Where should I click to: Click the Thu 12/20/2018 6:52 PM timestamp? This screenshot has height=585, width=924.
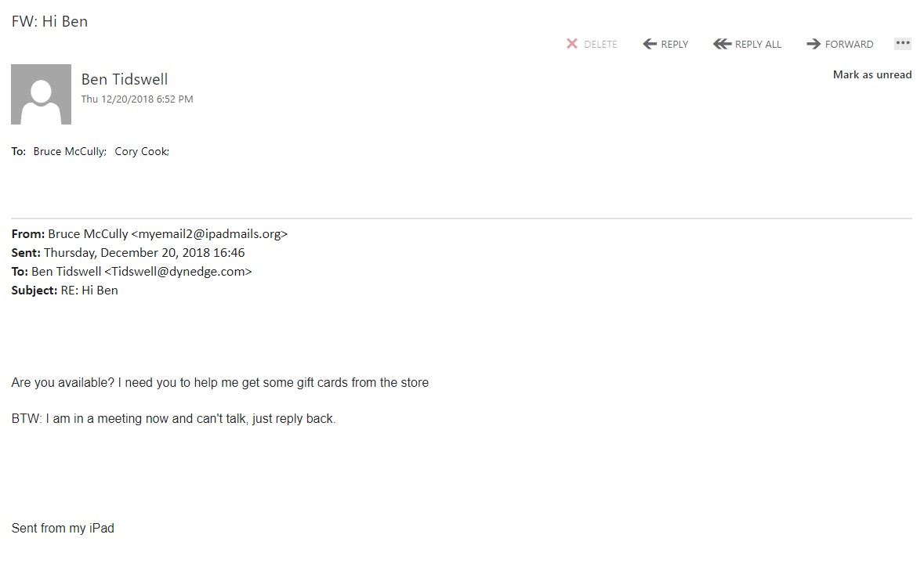click(x=137, y=99)
